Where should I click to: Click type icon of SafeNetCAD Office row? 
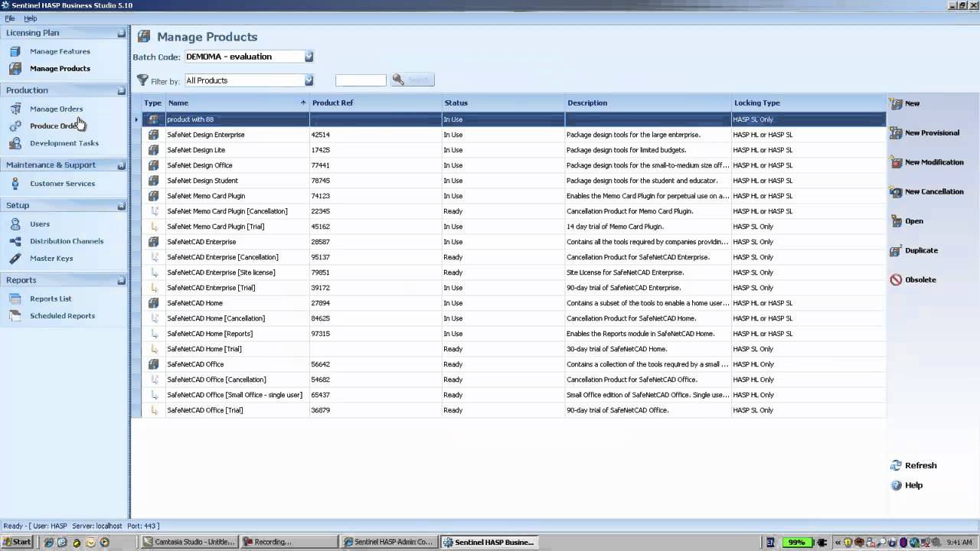pos(153,364)
